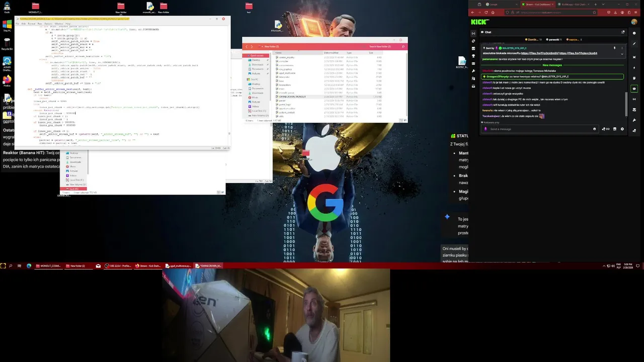Select highlighted chat bubble icon in Kick right sidebar
Viewport: 644px width, 362px height.
coord(634,88)
